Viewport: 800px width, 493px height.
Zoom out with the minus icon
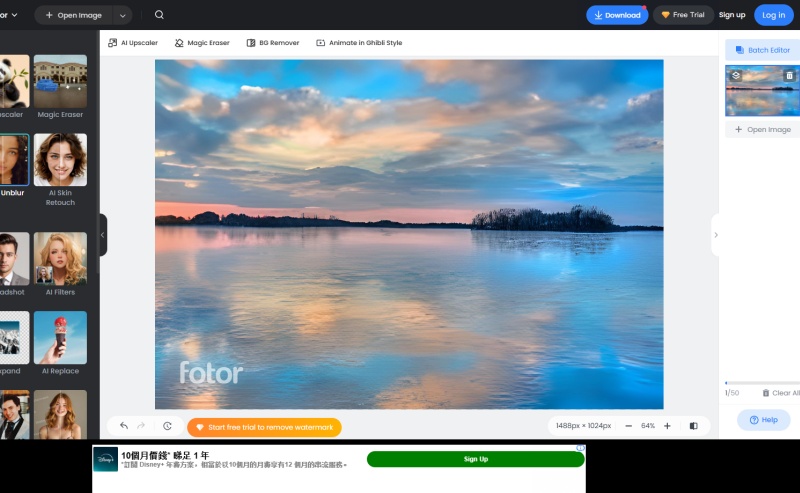629,426
